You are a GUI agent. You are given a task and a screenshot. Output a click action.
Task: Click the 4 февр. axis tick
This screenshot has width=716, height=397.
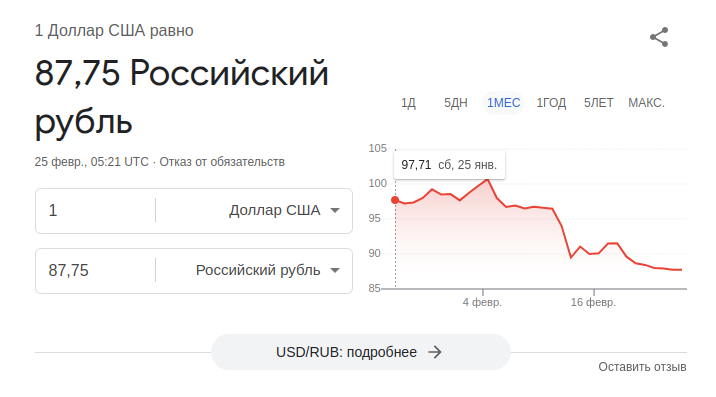pyautogui.click(x=482, y=302)
